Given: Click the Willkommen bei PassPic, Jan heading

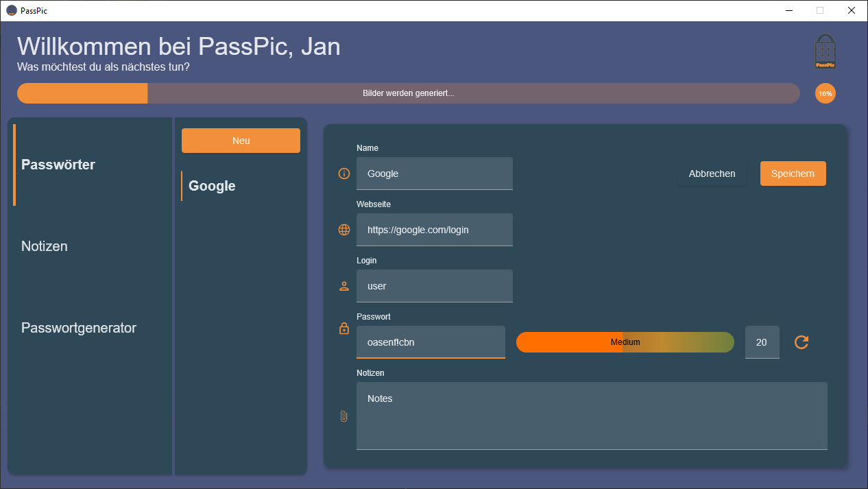Looking at the screenshot, I should click(178, 46).
